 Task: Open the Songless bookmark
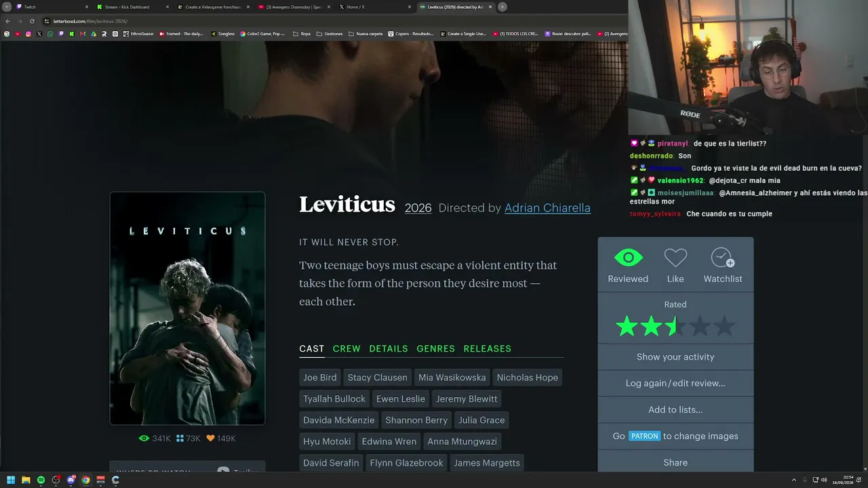pyautogui.click(x=223, y=33)
